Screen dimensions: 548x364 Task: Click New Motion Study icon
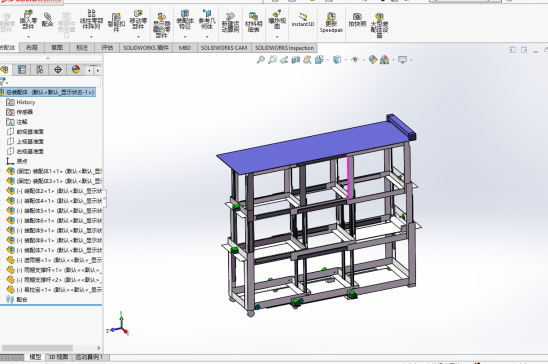click(230, 16)
